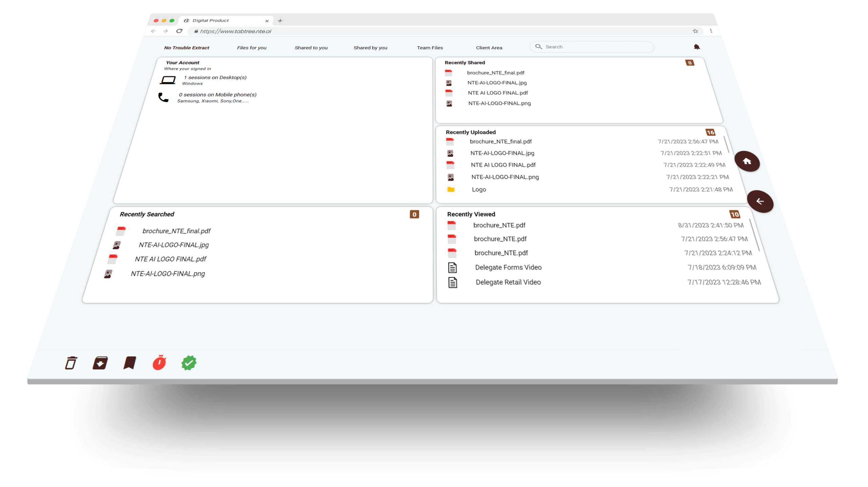Image resolution: width=868 pixels, height=487 pixels.
Task: Click the red stopwatch timer icon
Action: [x=159, y=362]
